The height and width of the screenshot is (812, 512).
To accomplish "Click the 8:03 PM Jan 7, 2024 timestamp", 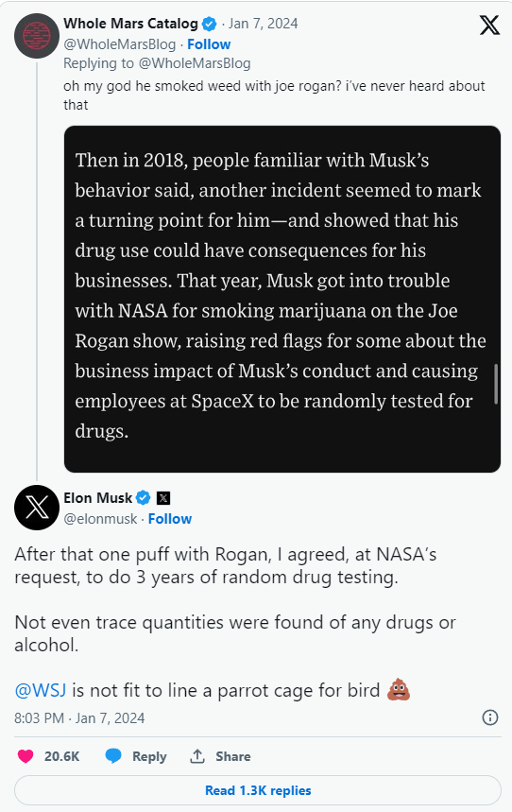I will click(79, 718).
